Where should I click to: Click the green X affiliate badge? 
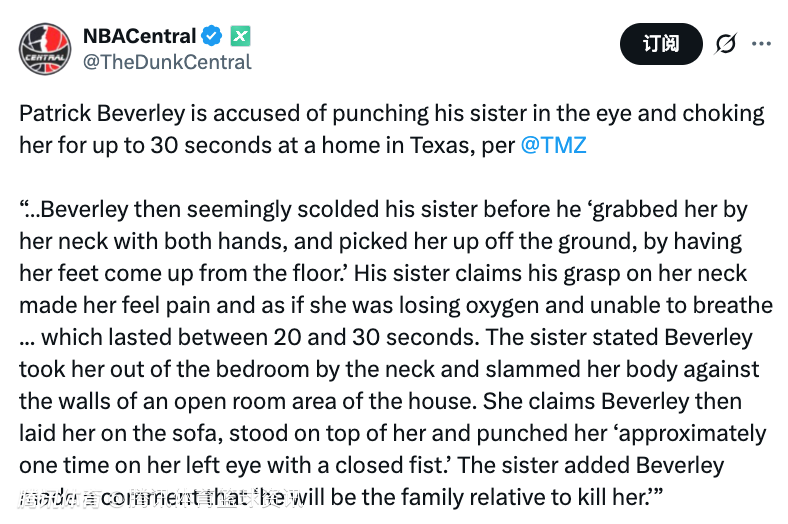point(240,36)
